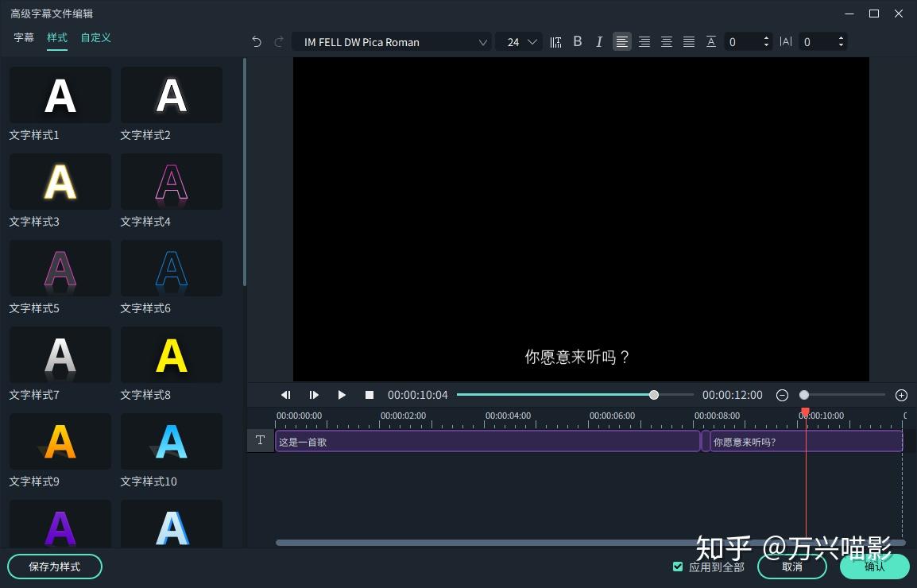This screenshot has width=917, height=588.
Task: Select left text alignment
Action: pyautogui.click(x=621, y=41)
